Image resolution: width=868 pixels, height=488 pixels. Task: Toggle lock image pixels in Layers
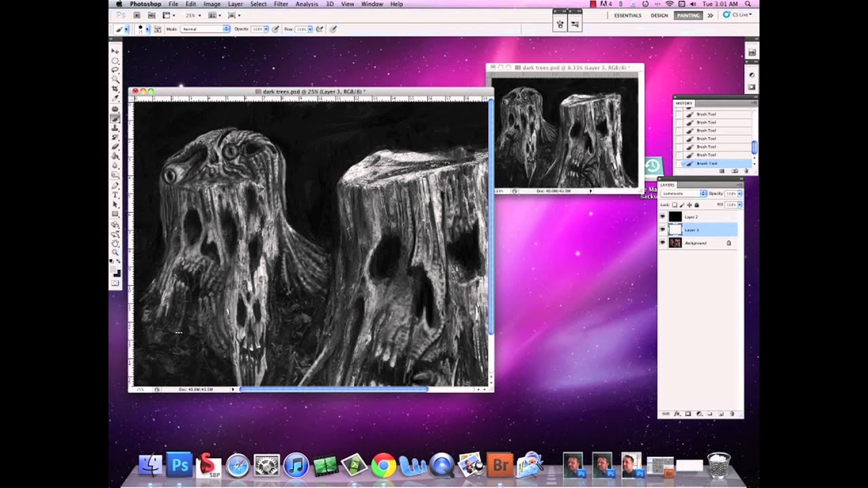[682, 205]
